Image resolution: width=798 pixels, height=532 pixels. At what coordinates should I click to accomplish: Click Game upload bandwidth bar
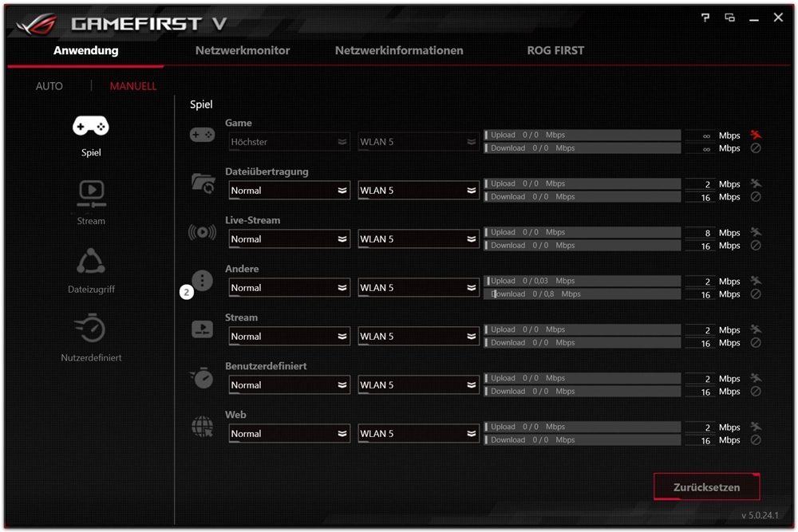click(x=583, y=135)
